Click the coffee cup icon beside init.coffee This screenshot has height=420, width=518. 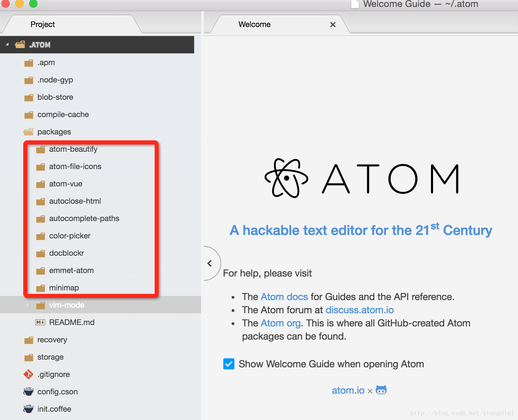pos(28,409)
